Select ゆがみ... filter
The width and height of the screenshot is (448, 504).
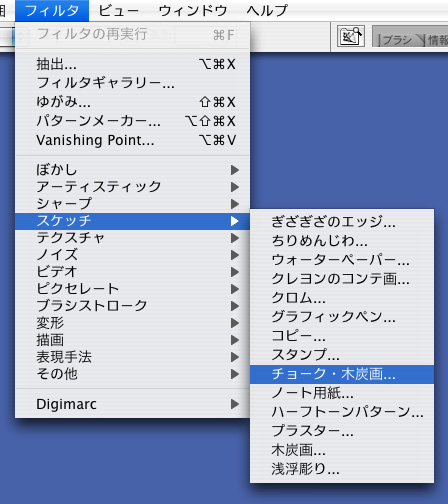(132, 102)
